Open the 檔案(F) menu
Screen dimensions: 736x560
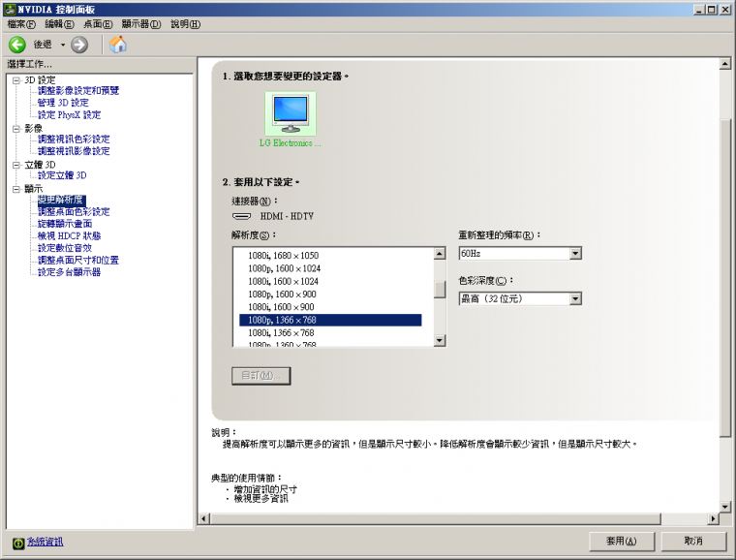pos(21,24)
